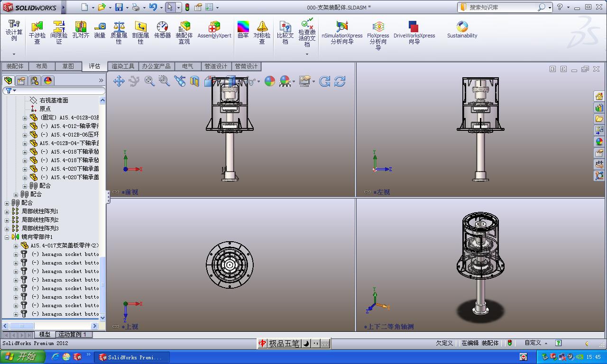Activate the 测量 measure tool

click(x=100, y=29)
